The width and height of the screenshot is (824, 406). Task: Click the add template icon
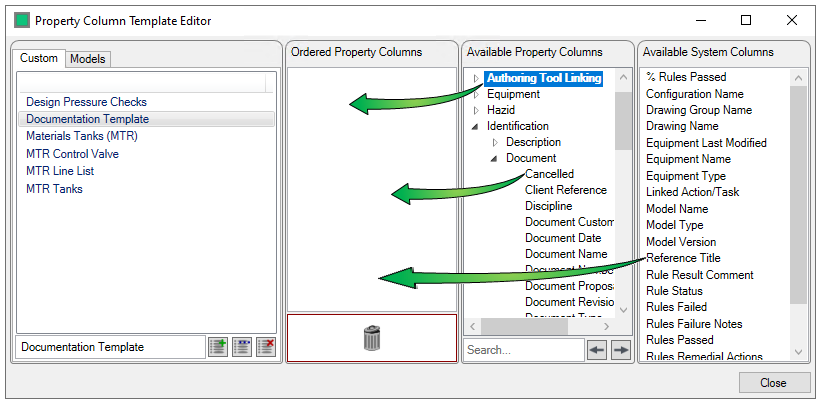(218, 347)
